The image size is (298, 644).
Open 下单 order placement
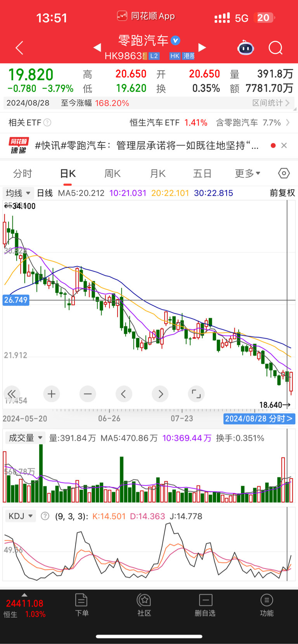coord(81,605)
